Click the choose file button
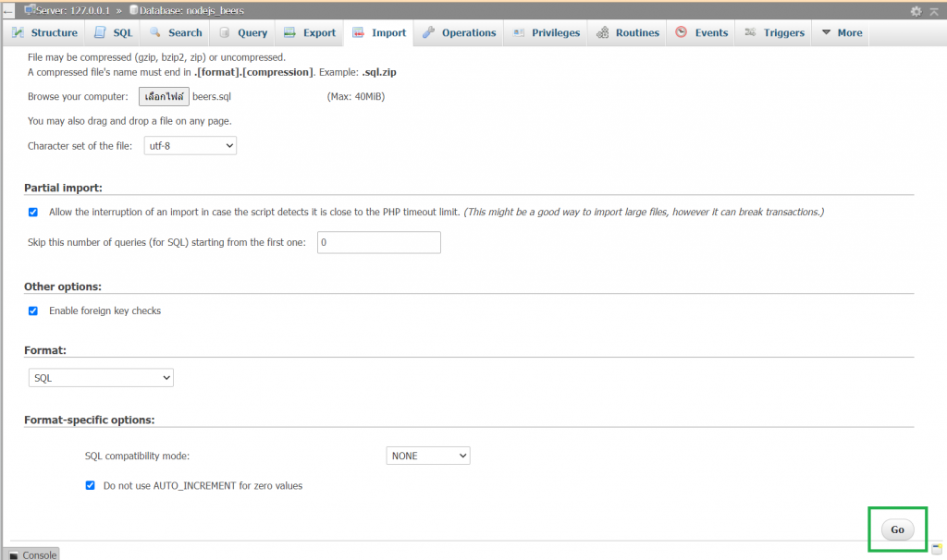The width and height of the screenshot is (947, 560). [165, 96]
